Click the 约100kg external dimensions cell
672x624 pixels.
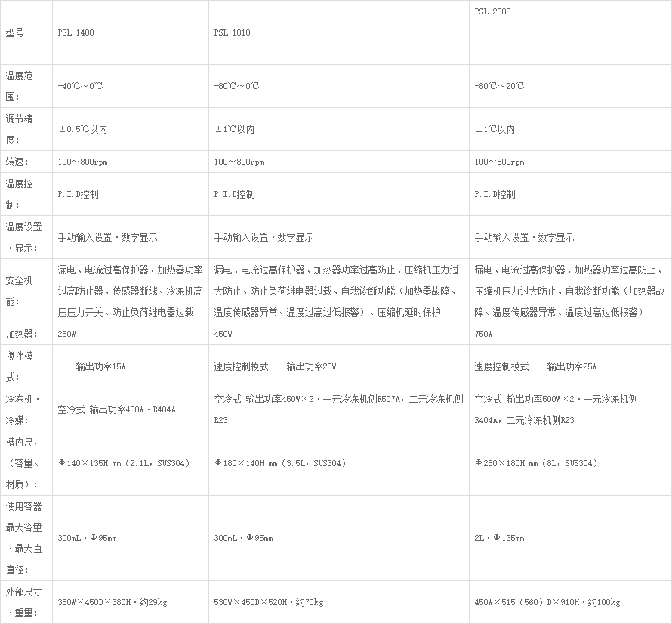547,602
